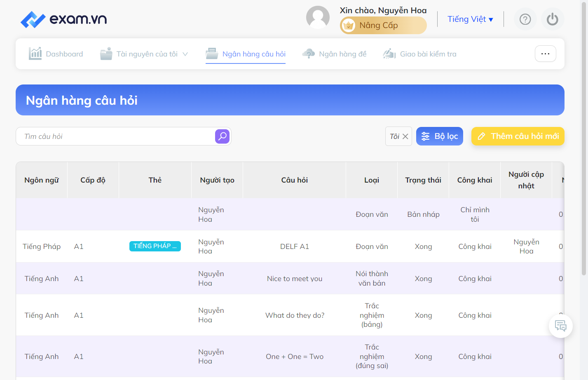Click the 'Chỉ mình tôi' cell
The width and height of the screenshot is (588, 380).
[475, 214]
